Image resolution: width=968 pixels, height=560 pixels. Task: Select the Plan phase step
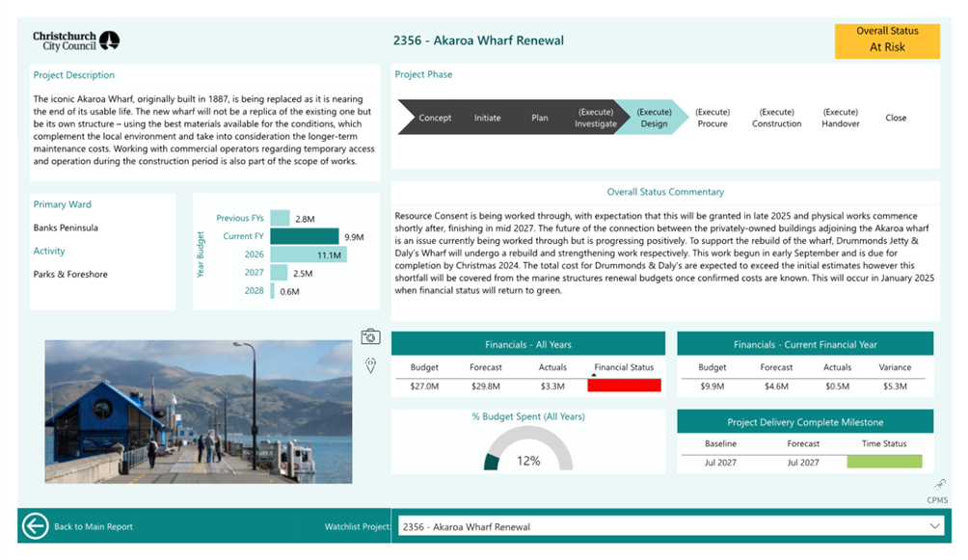click(x=540, y=118)
